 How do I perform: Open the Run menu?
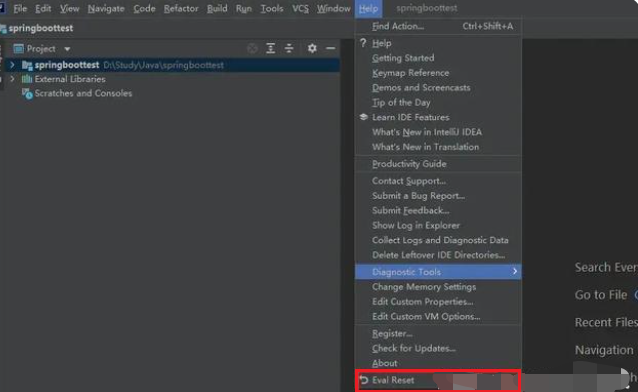243,9
